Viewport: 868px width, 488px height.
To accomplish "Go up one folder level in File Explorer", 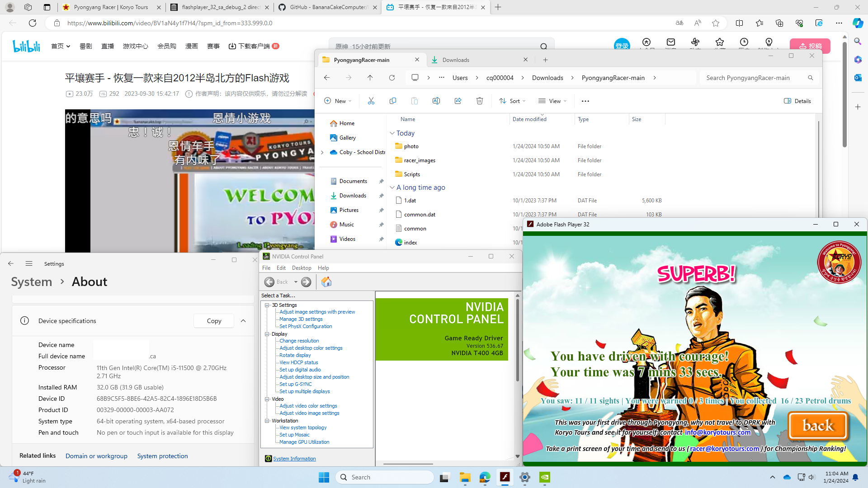I will pyautogui.click(x=370, y=78).
